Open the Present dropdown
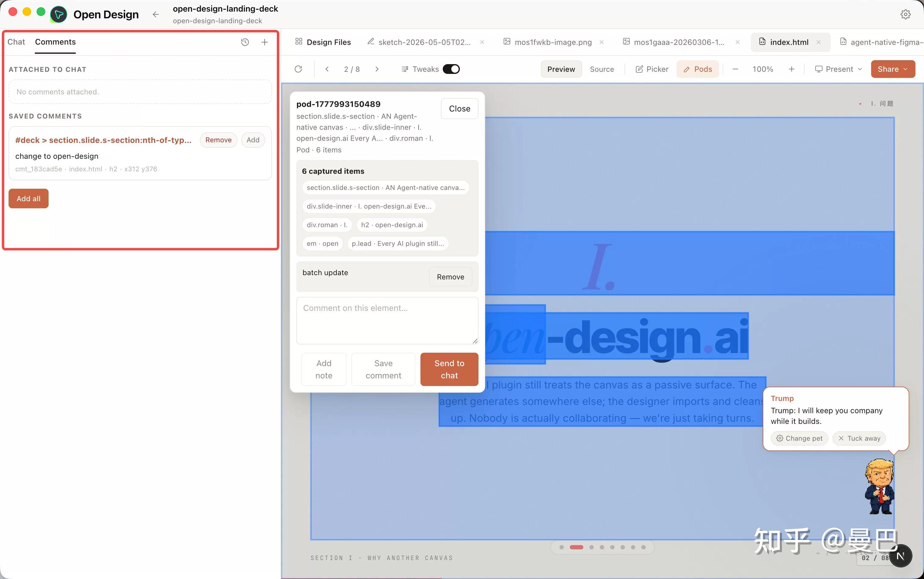Screen dimensions: 924x579 click(838, 69)
